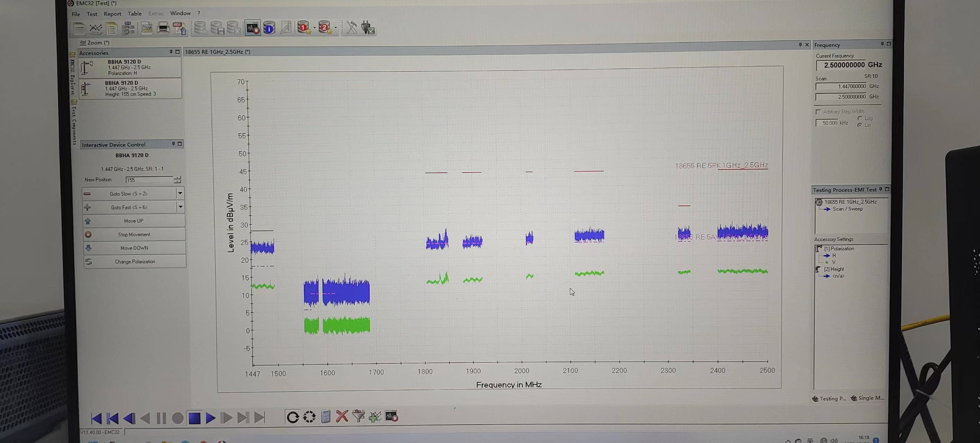
Task: Pin the Interactive Device Control panel
Action: point(173,144)
